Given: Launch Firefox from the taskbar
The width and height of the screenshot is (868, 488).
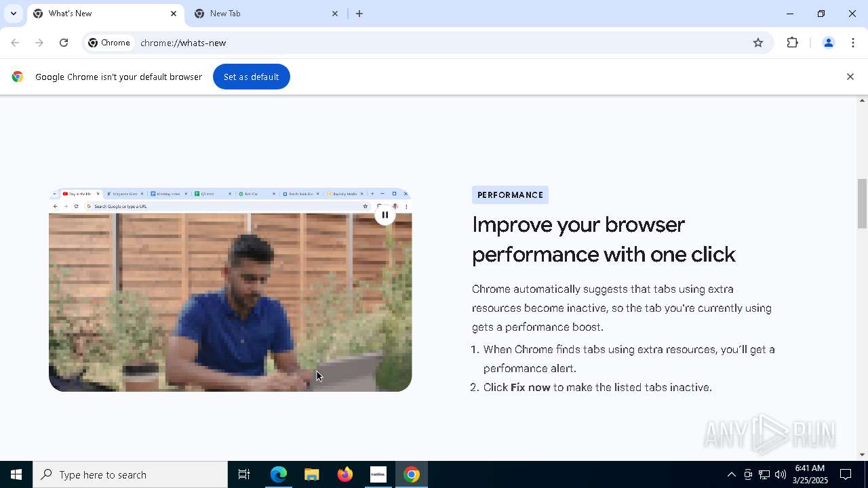Looking at the screenshot, I should [x=345, y=474].
